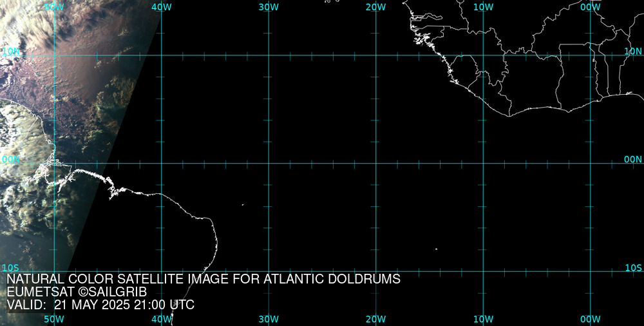This screenshot has width=644, height=326.
Task: Click the "00W" longitude label along bottom edge
Action: click(591, 319)
